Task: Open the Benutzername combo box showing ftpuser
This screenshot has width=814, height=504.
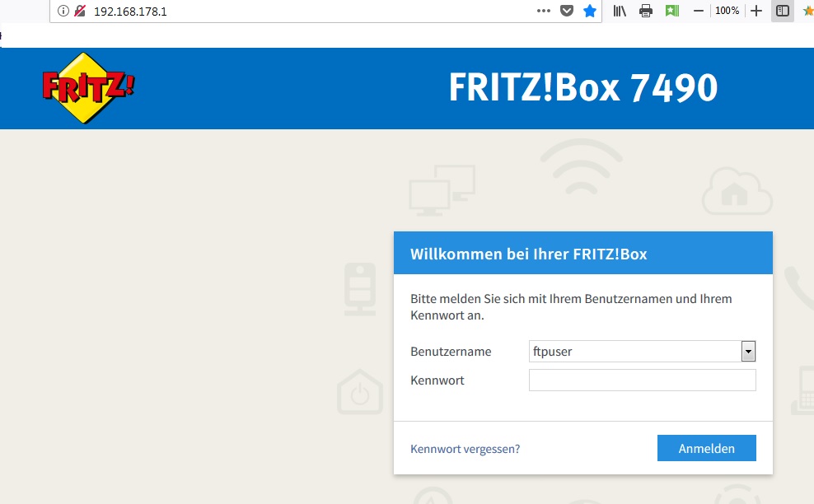Action: point(642,352)
